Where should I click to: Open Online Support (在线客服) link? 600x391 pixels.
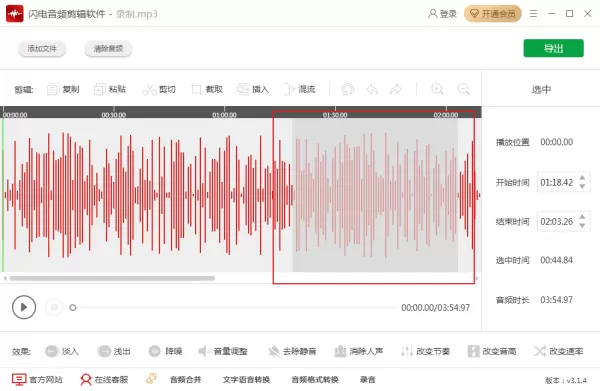tap(104, 380)
